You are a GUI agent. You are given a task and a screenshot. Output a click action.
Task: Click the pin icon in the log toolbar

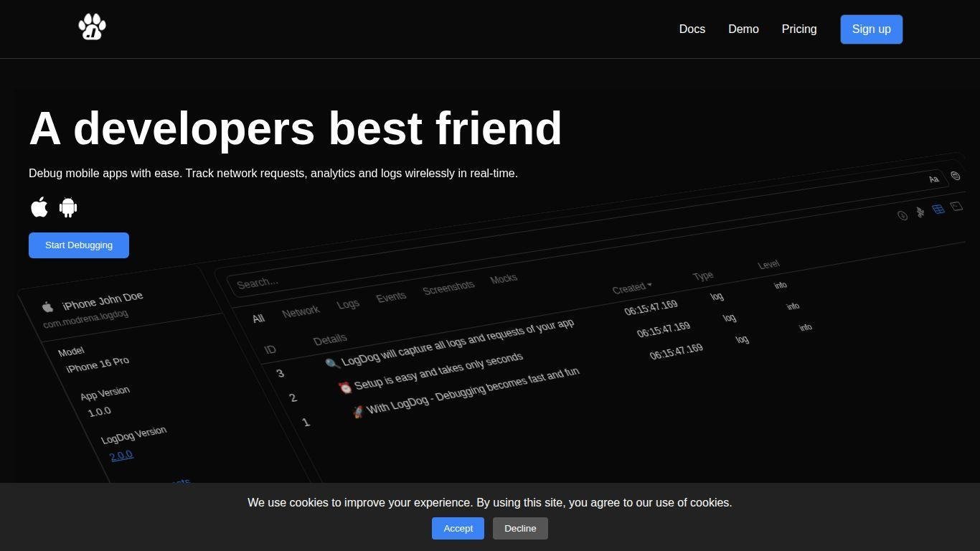click(920, 212)
